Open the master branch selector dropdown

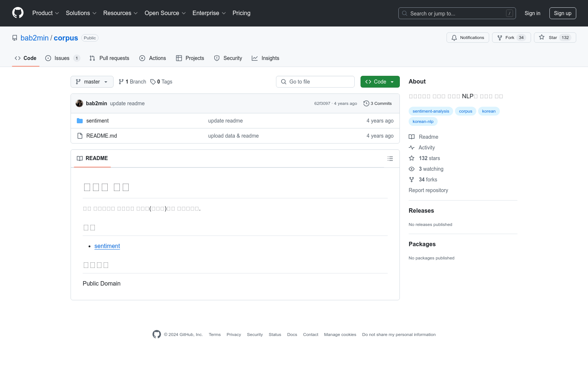(92, 82)
